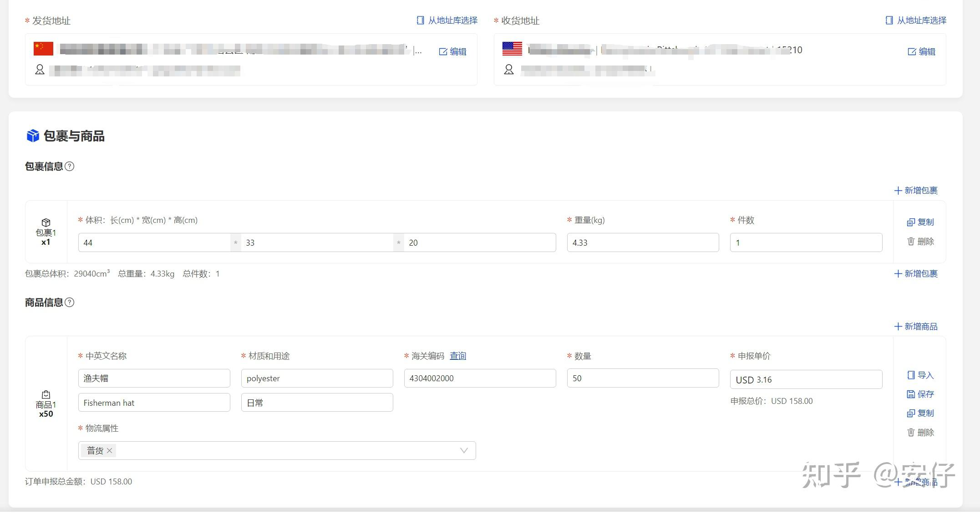Edit the recipient address (收货地址)
The width and height of the screenshot is (980, 514).
[921, 52]
